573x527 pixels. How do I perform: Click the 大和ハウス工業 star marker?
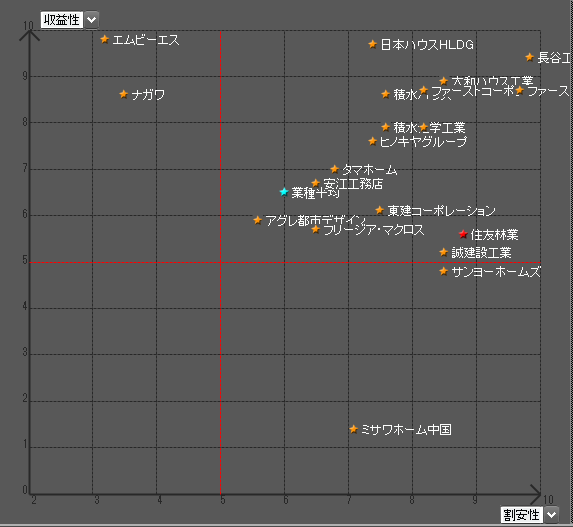pyautogui.click(x=444, y=81)
